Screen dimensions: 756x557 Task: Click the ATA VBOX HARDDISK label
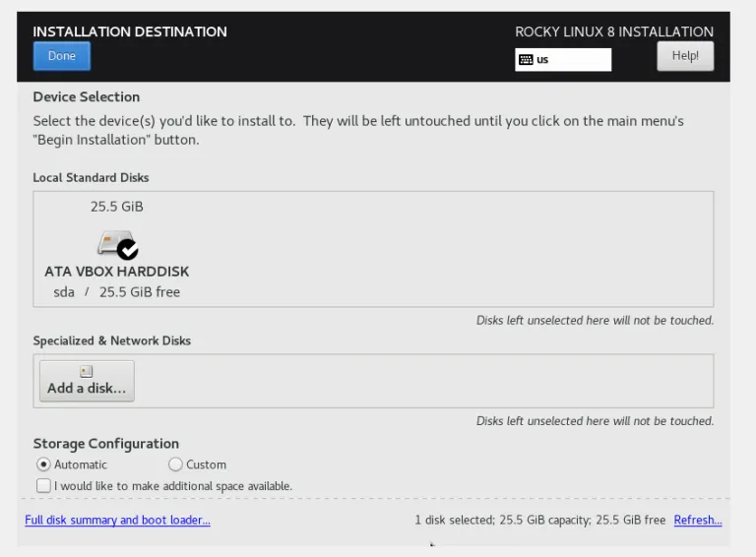(117, 272)
